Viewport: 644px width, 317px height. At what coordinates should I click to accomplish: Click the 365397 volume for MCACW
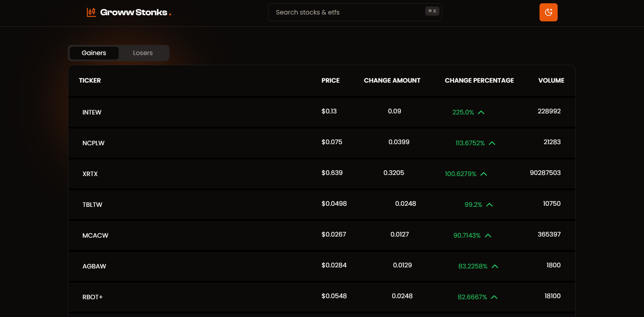coord(549,234)
